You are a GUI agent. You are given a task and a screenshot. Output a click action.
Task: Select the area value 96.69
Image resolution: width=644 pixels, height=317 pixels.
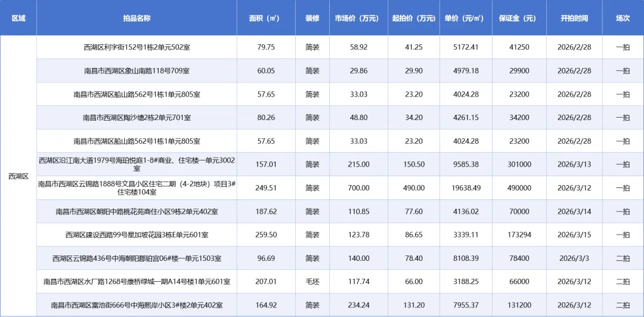click(266, 258)
